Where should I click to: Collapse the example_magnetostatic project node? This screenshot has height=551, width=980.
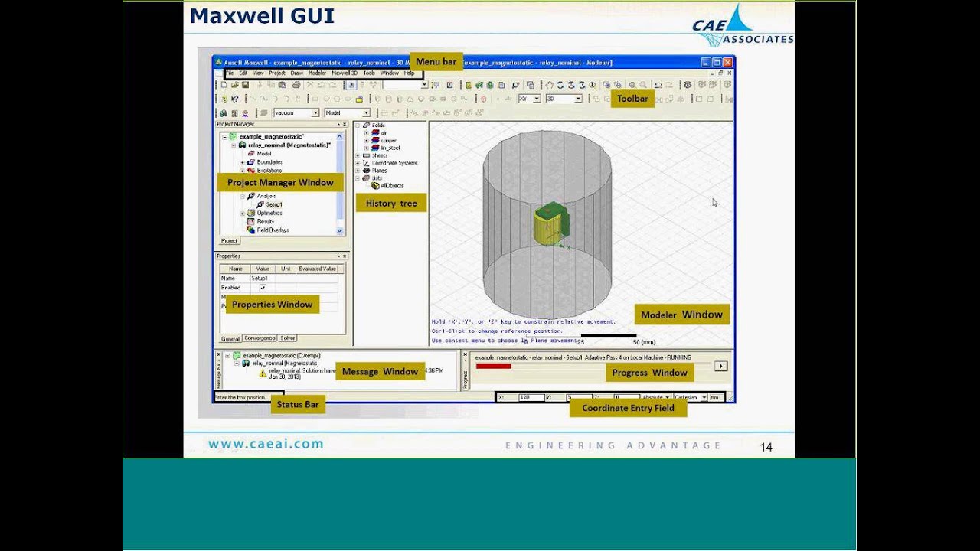[x=224, y=137]
